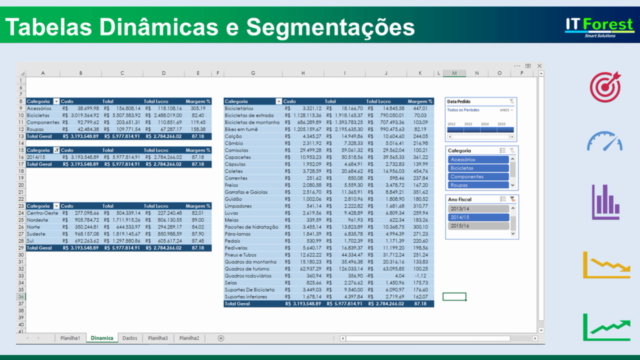Select the 'Quadros rodoviários' cell
Viewport: 640px width, 360px height.
pyautogui.click(x=253, y=276)
